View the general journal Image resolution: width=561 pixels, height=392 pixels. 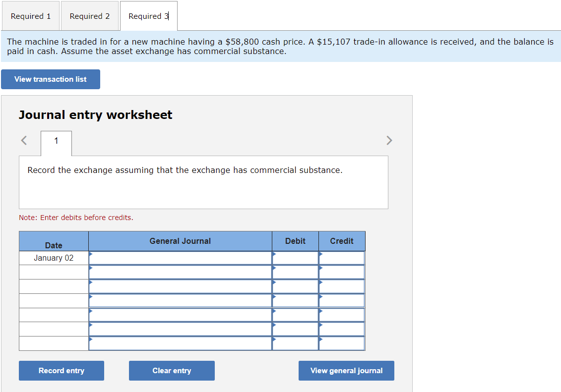click(346, 370)
